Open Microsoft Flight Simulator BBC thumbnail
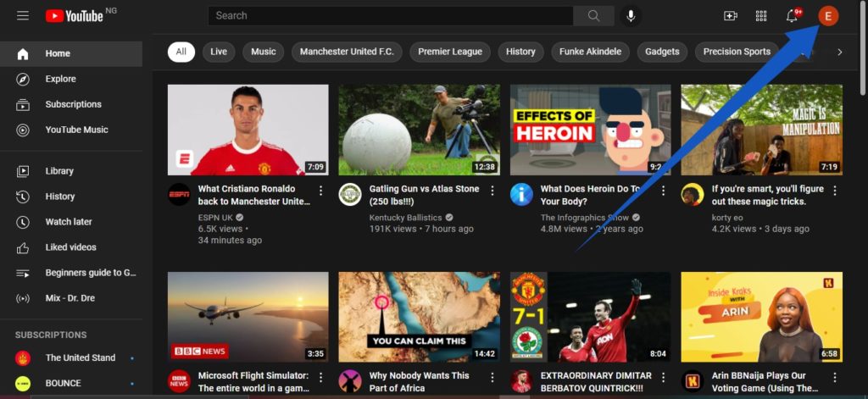Viewport: 868px width, 399px height. tap(248, 317)
